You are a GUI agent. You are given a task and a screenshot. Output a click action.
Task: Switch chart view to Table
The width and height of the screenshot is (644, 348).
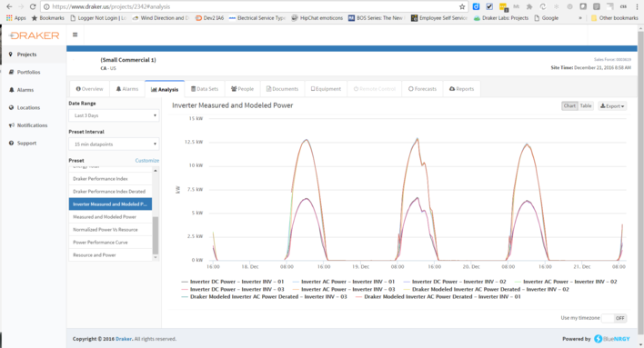coord(586,106)
